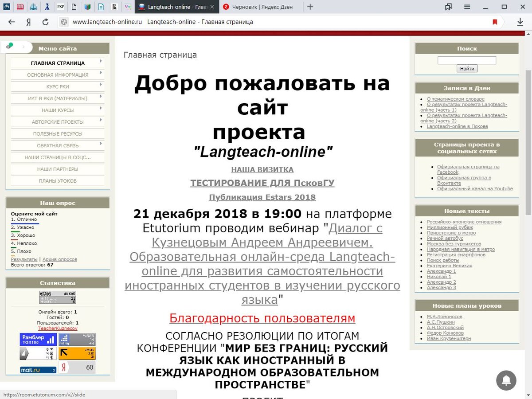Open the browser hamburger menu
The height and width of the screenshot is (399, 532).
coord(467,7)
